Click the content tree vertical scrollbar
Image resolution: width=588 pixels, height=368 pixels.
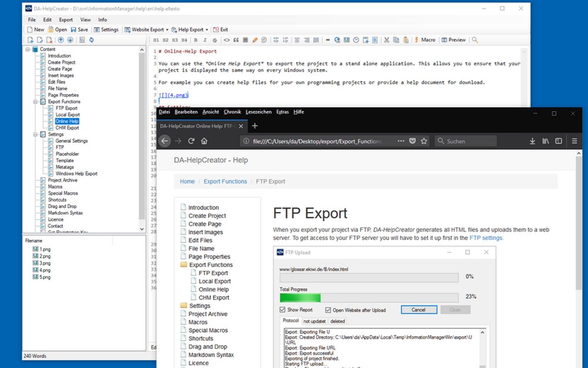(x=142, y=139)
